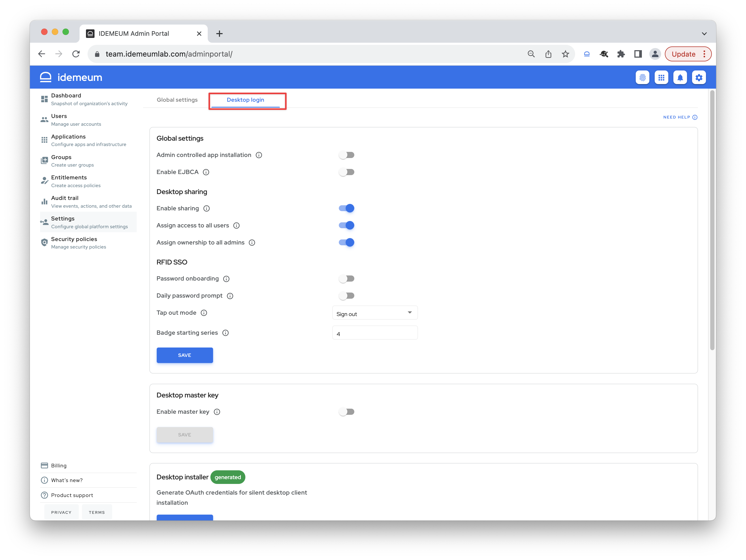Screen dimensions: 746x560
Task: Select the Desktop login tab
Action: click(246, 100)
